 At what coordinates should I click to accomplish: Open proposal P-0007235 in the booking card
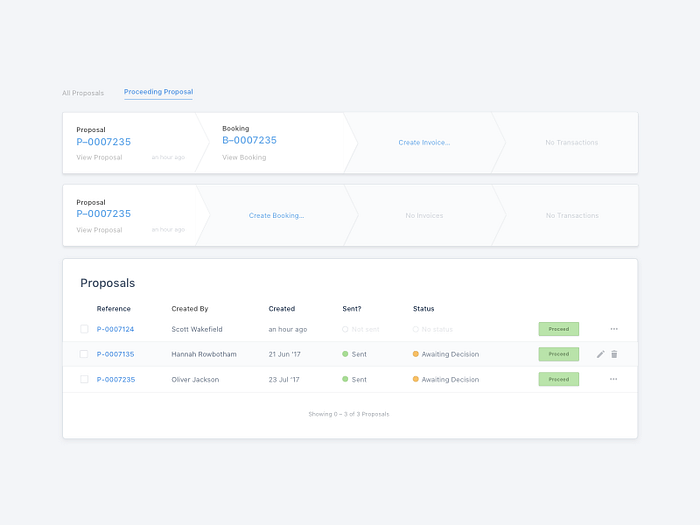tap(104, 142)
